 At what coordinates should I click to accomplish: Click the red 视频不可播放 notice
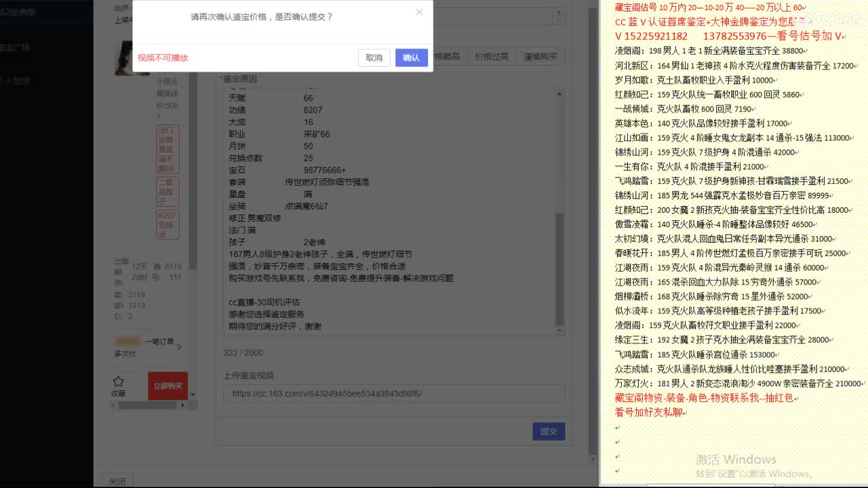pyautogui.click(x=163, y=58)
